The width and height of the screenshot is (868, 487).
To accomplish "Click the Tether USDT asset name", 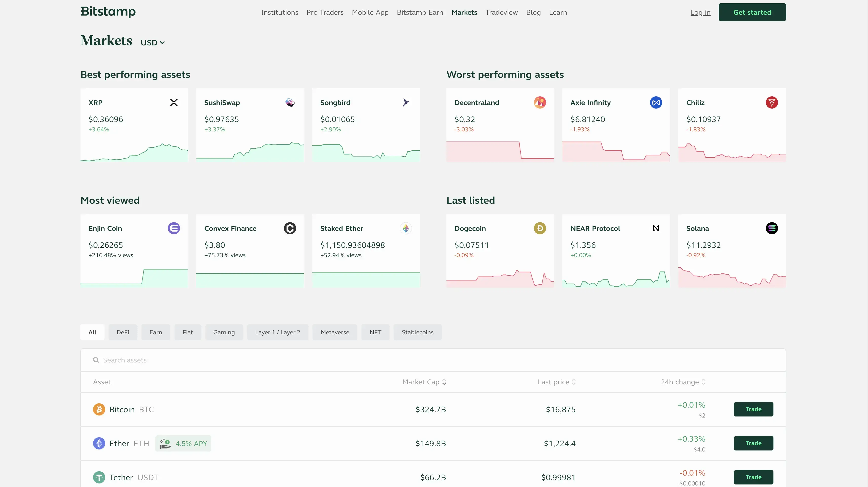I will [x=134, y=478].
